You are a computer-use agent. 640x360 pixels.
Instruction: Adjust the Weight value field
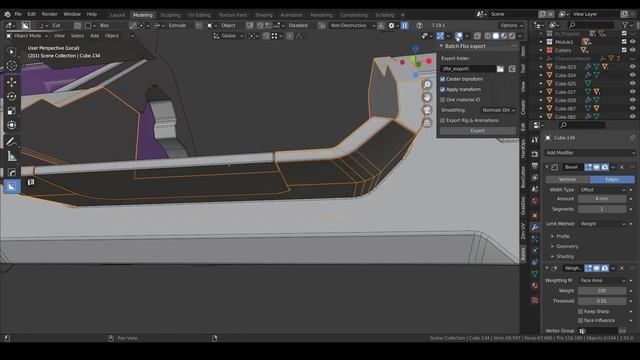[602, 291]
